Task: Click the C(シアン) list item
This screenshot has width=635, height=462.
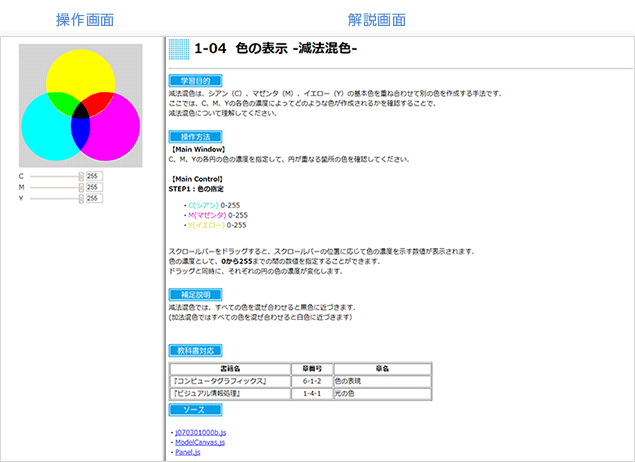Action: (214, 205)
